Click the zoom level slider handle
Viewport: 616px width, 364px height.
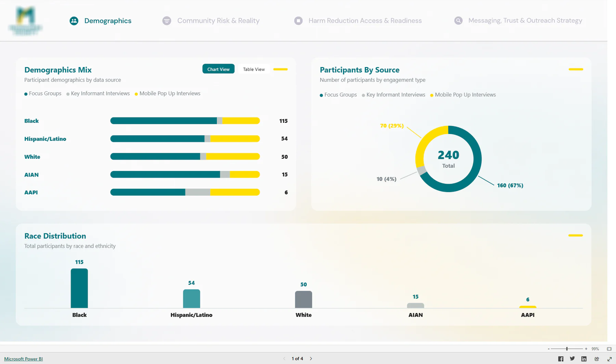click(x=567, y=349)
